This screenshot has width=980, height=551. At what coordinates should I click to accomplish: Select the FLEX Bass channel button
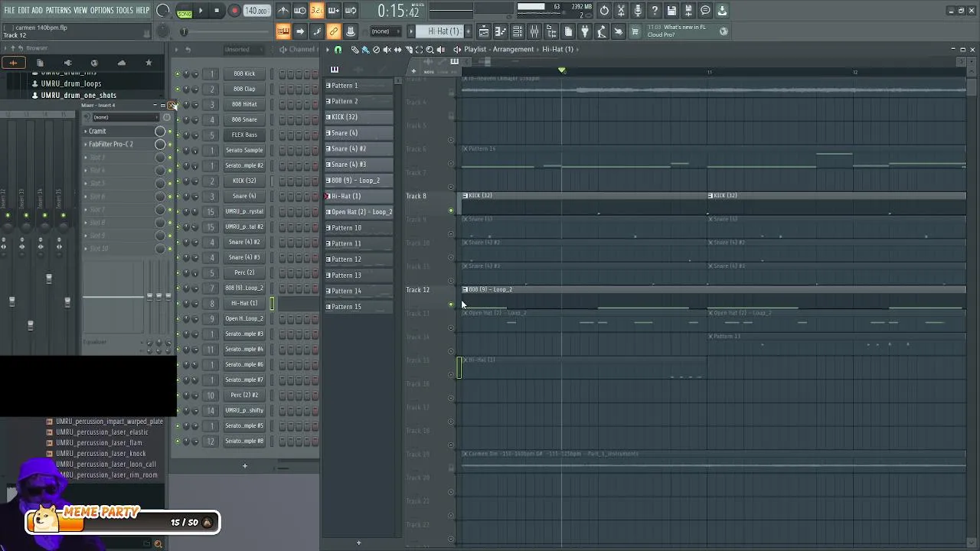(x=244, y=135)
